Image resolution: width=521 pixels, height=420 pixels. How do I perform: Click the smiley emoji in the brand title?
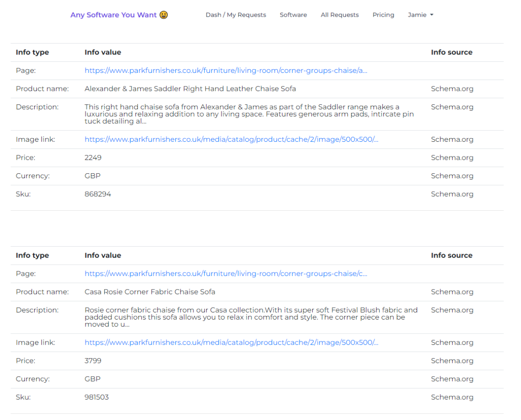point(163,15)
